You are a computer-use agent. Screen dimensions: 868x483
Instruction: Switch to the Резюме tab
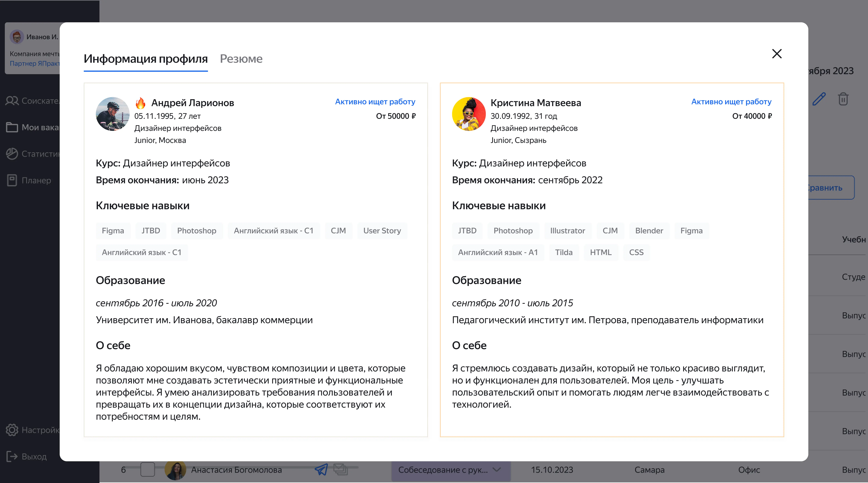pyautogui.click(x=241, y=59)
